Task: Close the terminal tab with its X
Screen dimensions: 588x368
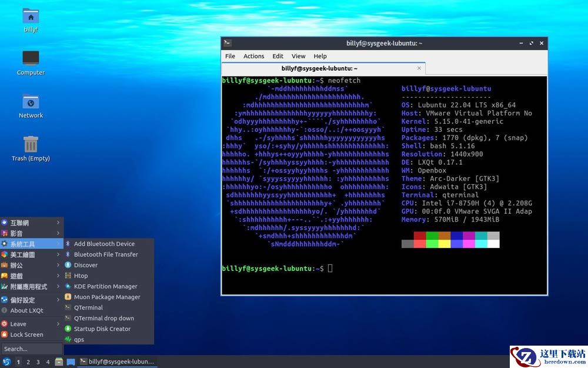Action: coord(419,68)
